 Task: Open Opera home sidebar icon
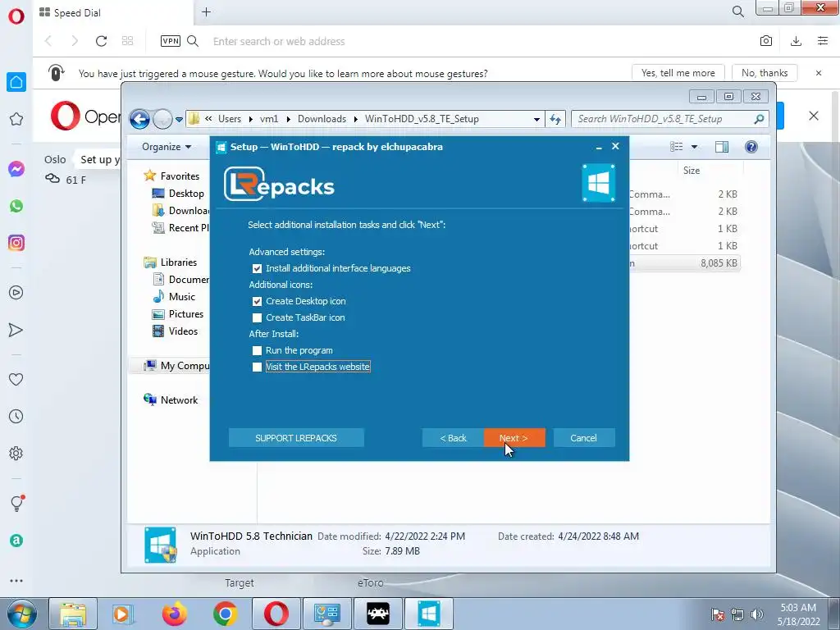point(16,82)
